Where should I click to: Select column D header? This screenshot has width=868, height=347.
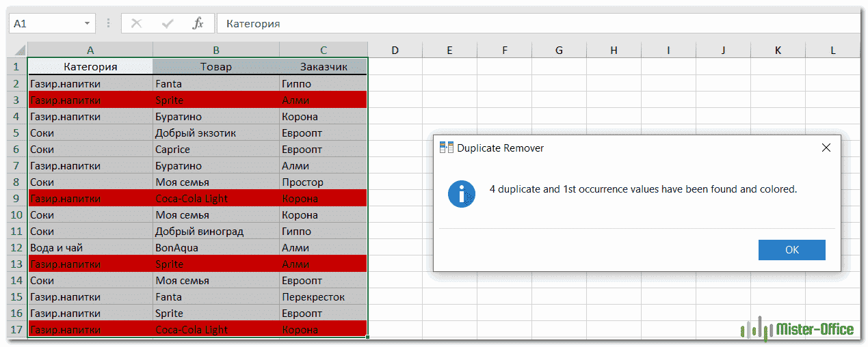(x=395, y=50)
